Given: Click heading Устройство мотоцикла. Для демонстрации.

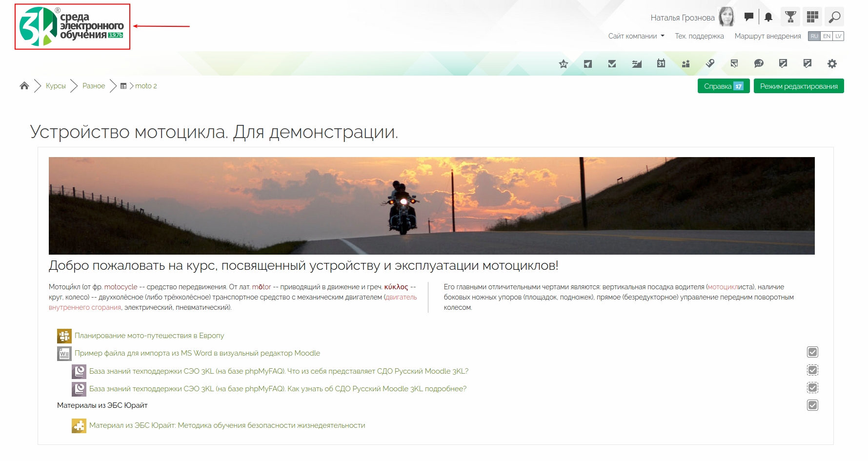Looking at the screenshot, I should pos(214,132).
